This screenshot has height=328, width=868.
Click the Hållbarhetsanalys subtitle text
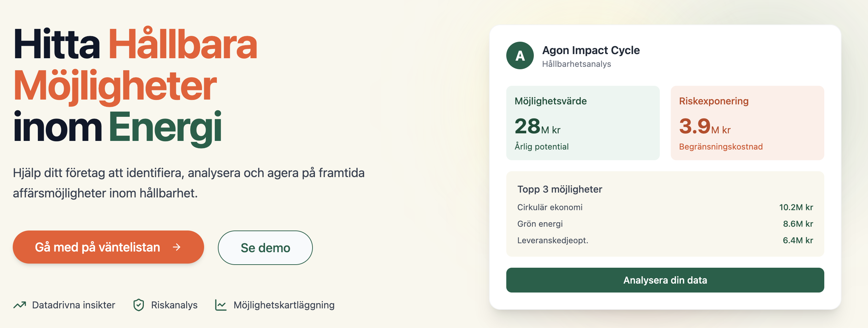click(576, 64)
